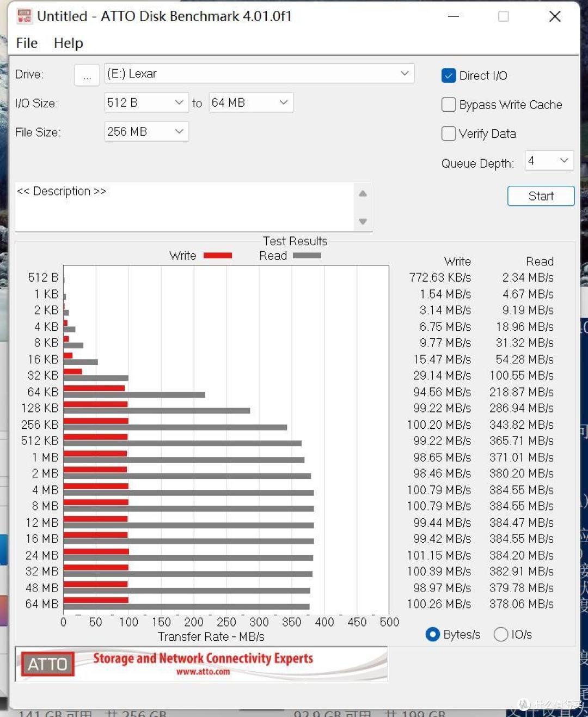Click the 380.20 MB/s read value
The width and height of the screenshot is (588, 717).
tap(521, 474)
